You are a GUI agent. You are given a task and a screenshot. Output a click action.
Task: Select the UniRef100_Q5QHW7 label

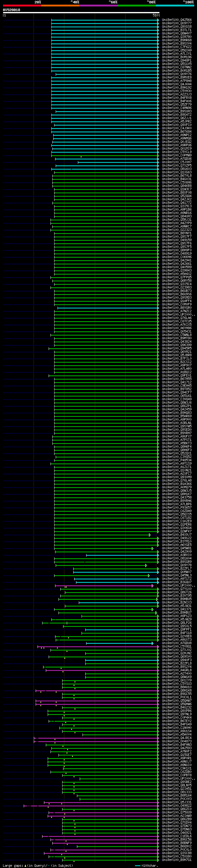pyautogui.click(x=176, y=700)
